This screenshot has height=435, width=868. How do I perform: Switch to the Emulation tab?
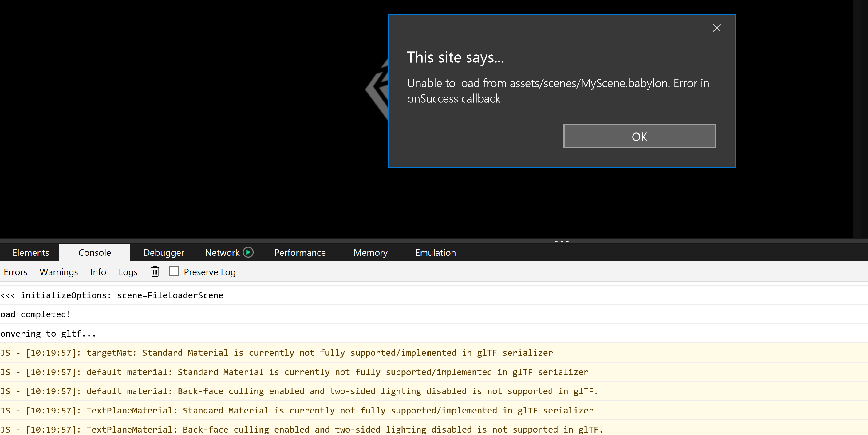435,253
